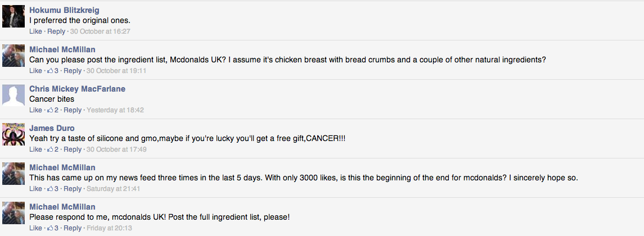Click the 'Friday at 20:13' timestamp
The height and width of the screenshot is (236, 644).
click(109, 228)
